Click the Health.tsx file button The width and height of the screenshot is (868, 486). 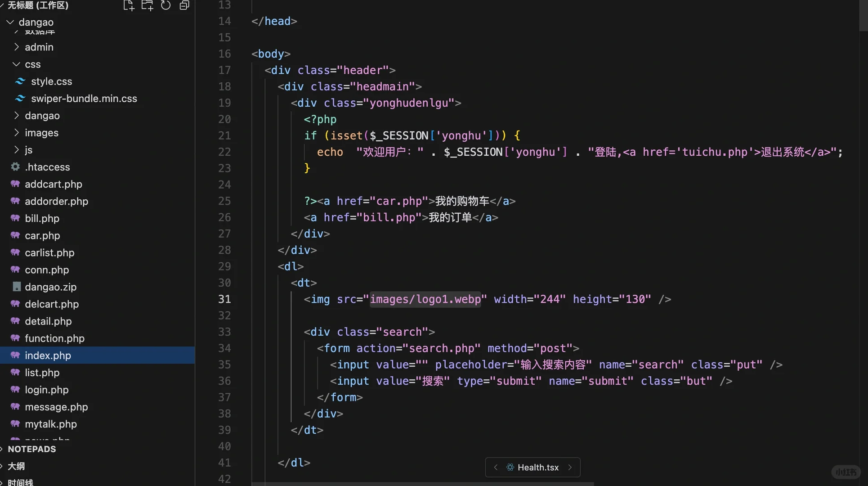[x=538, y=467]
